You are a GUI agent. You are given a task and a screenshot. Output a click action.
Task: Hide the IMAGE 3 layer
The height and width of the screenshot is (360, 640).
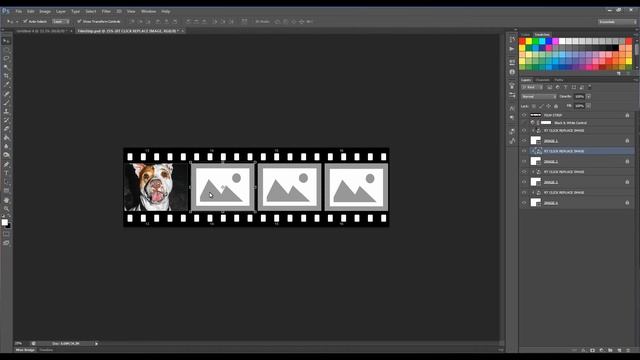pos(524,182)
